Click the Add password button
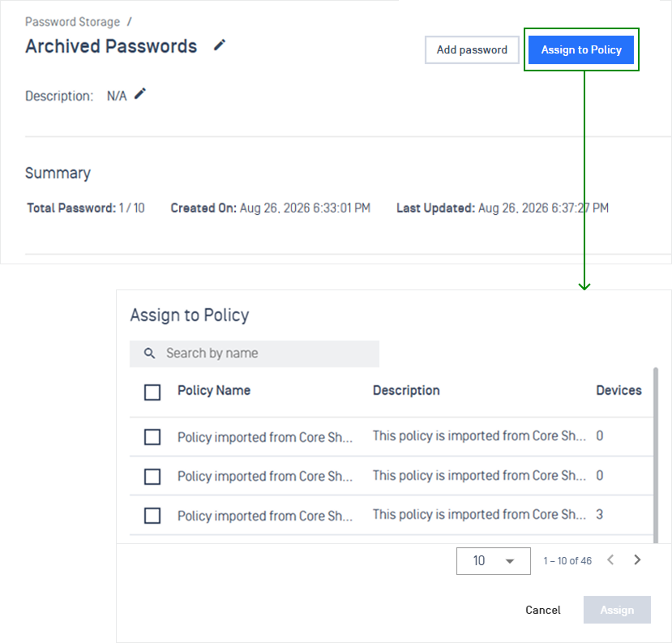 (472, 49)
